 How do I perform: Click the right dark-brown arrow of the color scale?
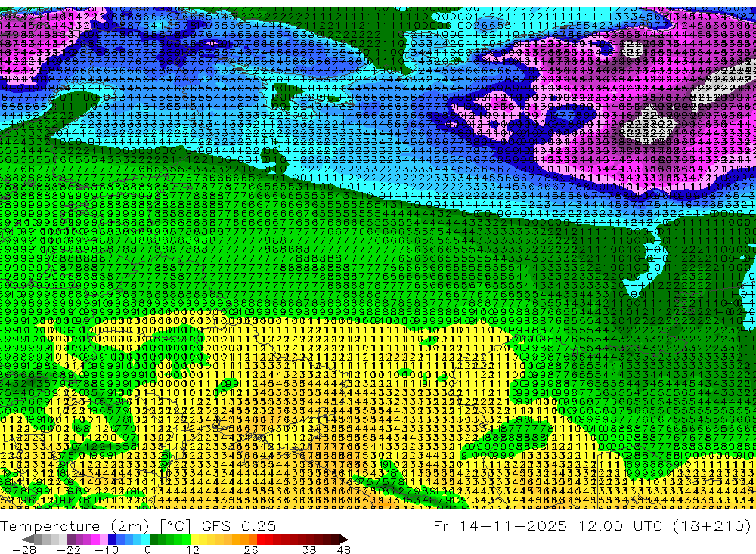click(x=344, y=539)
